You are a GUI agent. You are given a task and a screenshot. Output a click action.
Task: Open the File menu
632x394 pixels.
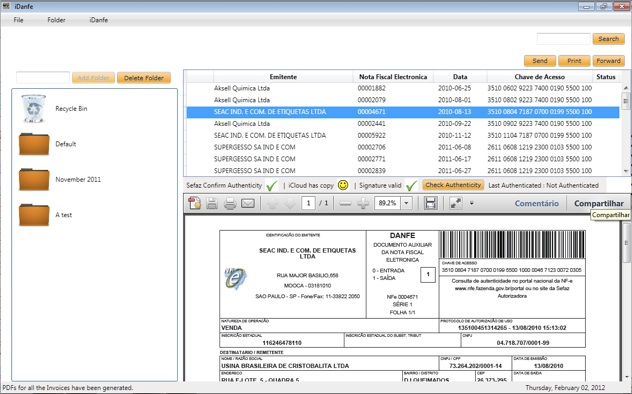click(19, 20)
